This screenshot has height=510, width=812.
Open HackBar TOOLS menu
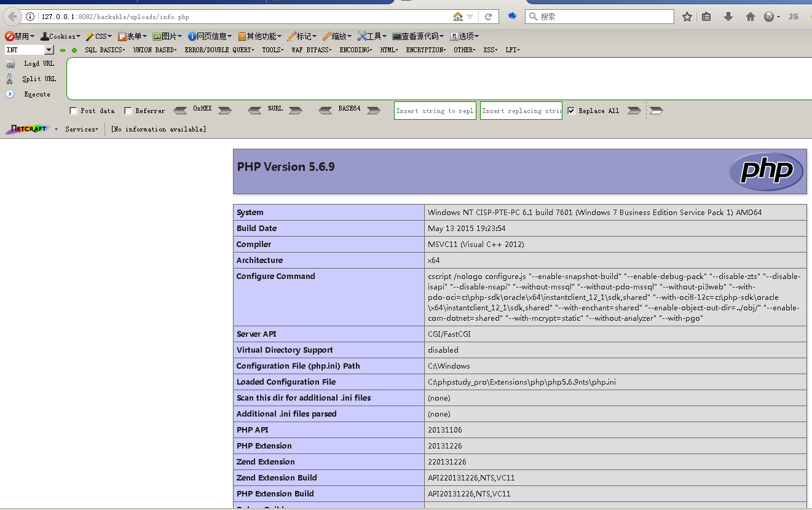click(x=273, y=50)
